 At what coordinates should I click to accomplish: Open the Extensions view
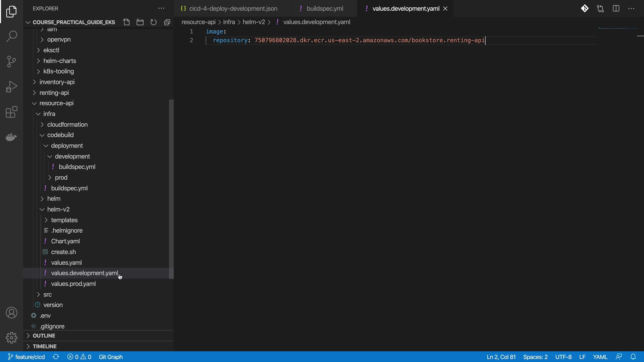11,112
